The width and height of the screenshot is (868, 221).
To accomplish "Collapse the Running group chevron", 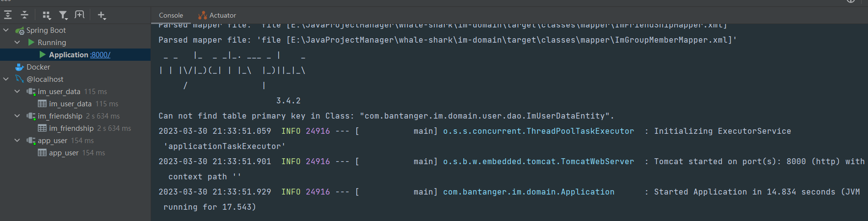I will click(x=17, y=43).
